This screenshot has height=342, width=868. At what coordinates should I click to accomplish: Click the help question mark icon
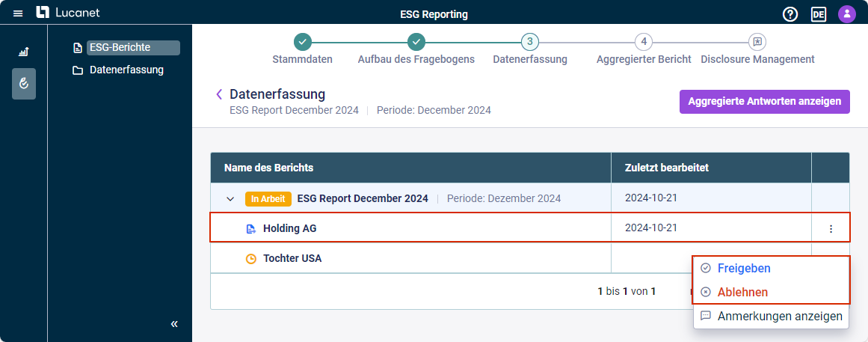(790, 14)
